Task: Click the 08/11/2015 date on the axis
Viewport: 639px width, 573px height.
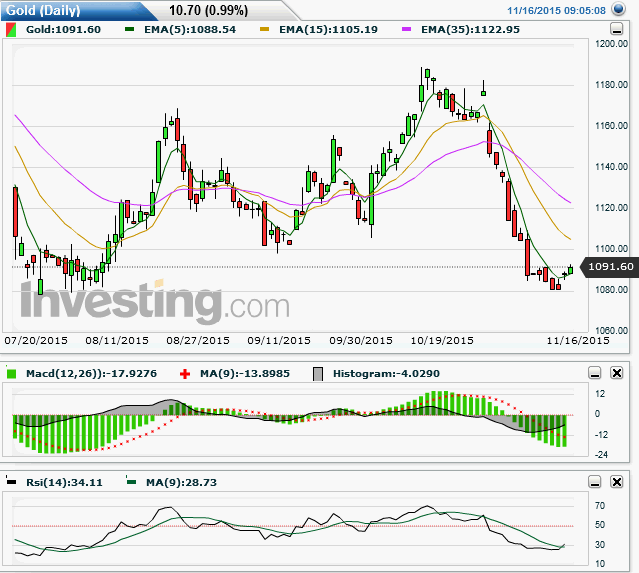Action: [117, 340]
